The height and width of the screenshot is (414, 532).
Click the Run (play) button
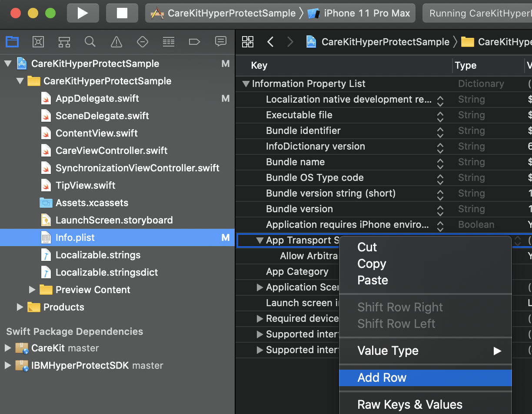click(83, 13)
